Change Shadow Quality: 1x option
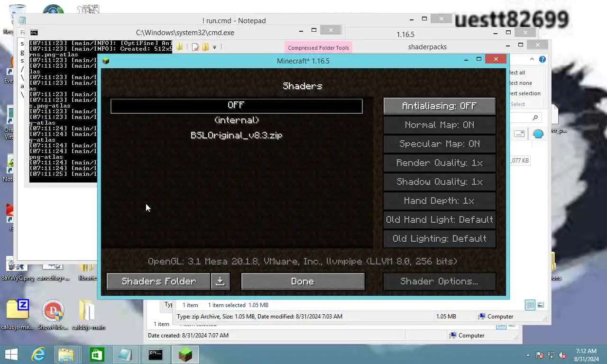 pos(439,182)
